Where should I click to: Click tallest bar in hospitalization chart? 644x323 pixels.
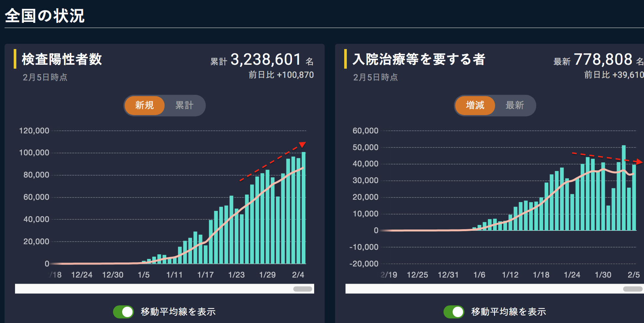[624, 188]
